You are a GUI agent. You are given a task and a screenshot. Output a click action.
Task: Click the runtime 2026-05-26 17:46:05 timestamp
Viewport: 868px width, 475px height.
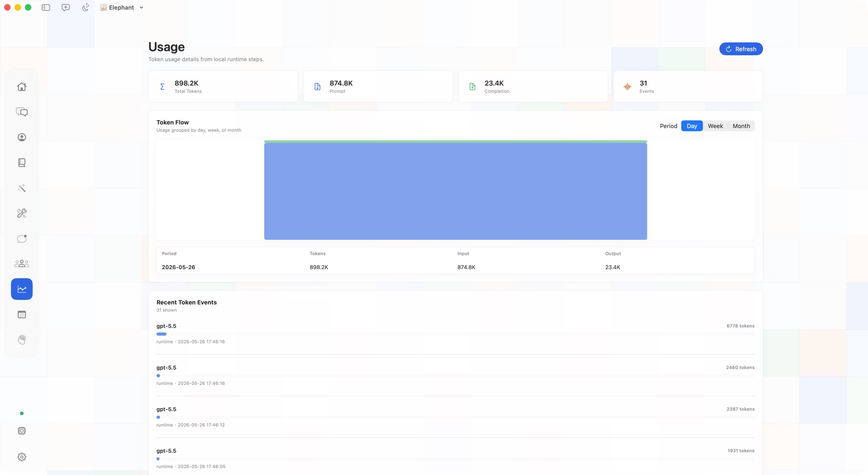click(191, 467)
